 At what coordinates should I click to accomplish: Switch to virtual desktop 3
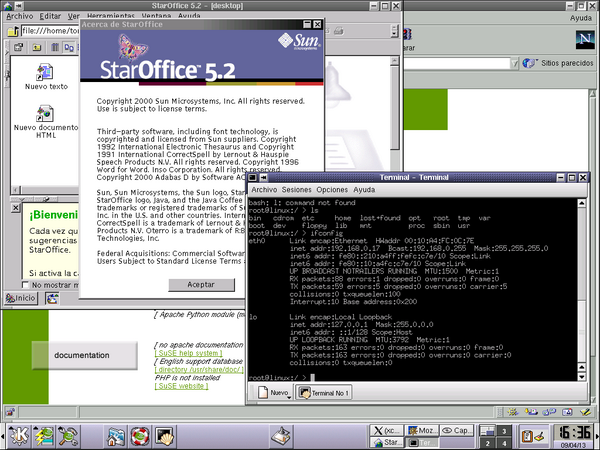(504, 431)
